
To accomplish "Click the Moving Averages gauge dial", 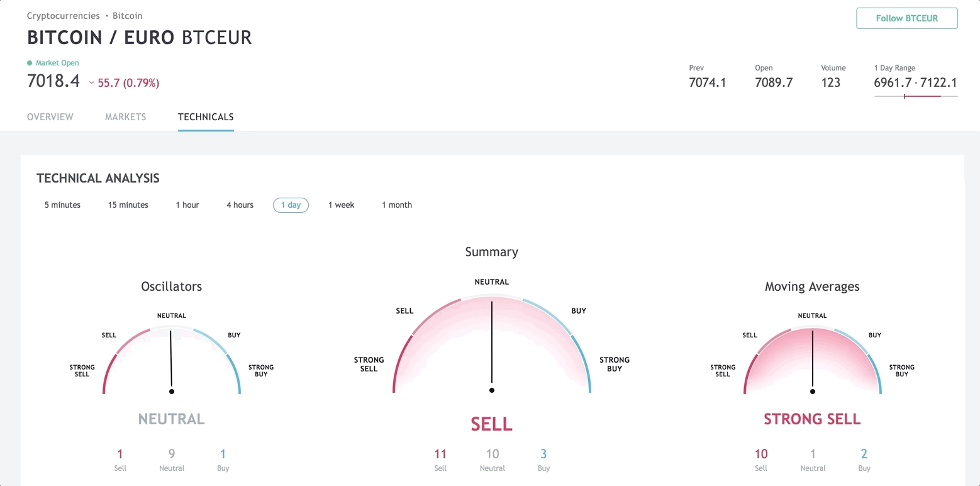I will pos(812,360).
